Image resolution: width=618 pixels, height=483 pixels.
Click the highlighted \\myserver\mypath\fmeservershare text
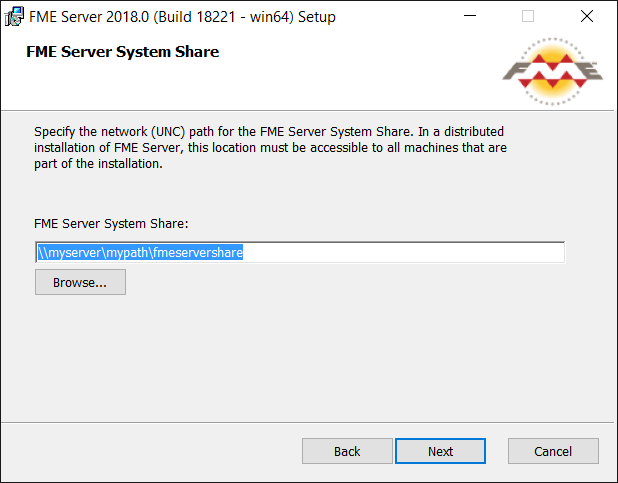click(x=140, y=252)
